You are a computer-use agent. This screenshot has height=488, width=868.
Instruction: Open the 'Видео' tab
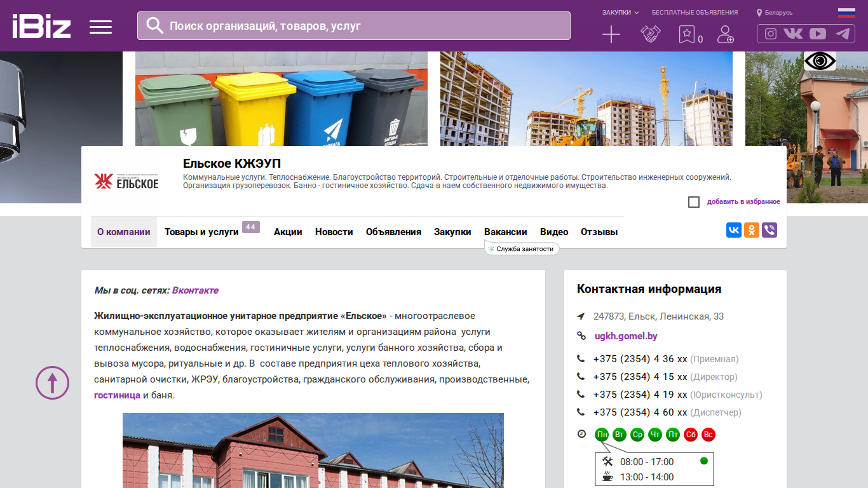pyautogui.click(x=554, y=232)
